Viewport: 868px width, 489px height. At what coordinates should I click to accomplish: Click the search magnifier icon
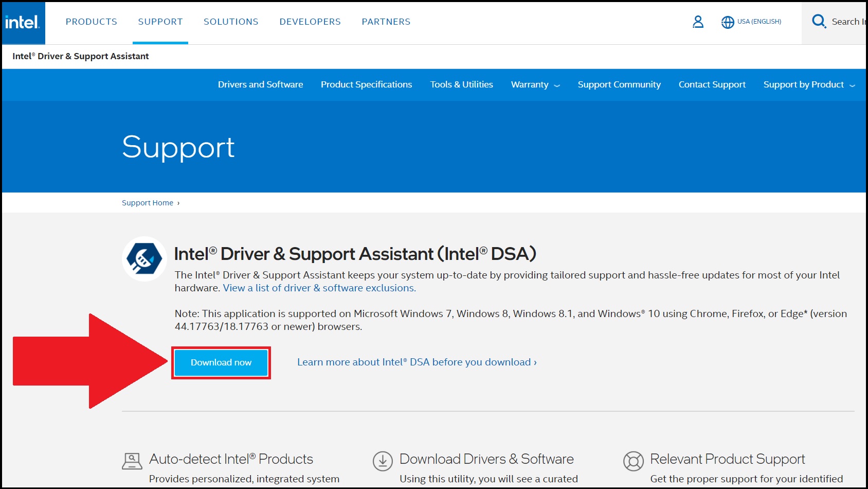[818, 21]
